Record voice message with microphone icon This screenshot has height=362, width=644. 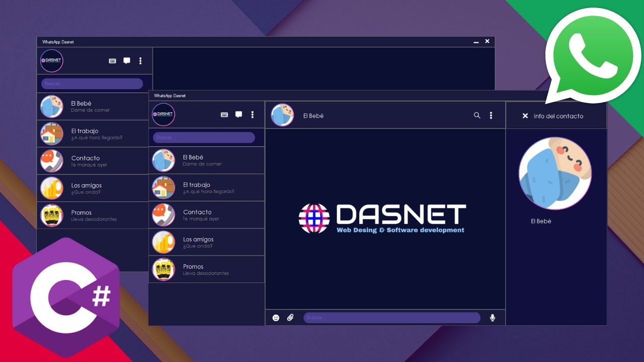tap(493, 318)
